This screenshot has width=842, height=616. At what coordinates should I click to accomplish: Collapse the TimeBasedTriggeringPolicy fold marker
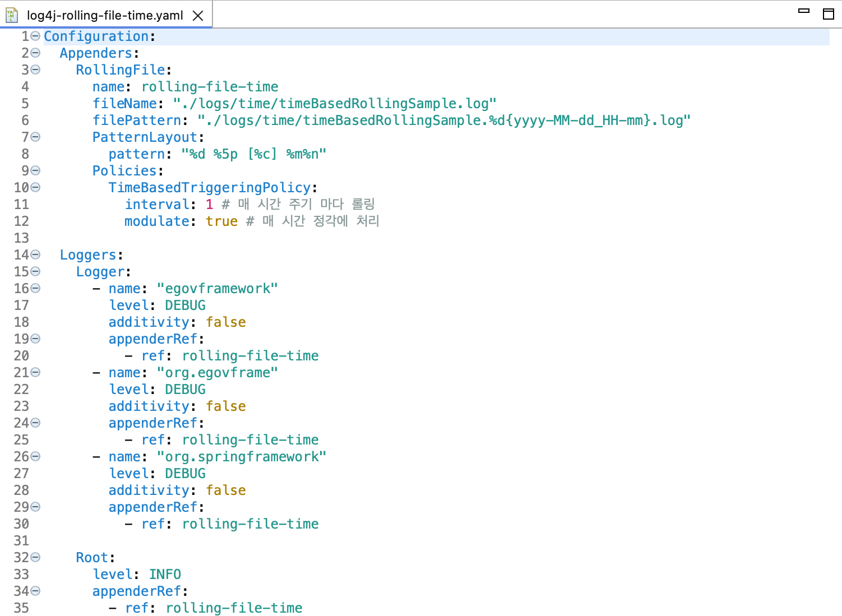coord(35,187)
